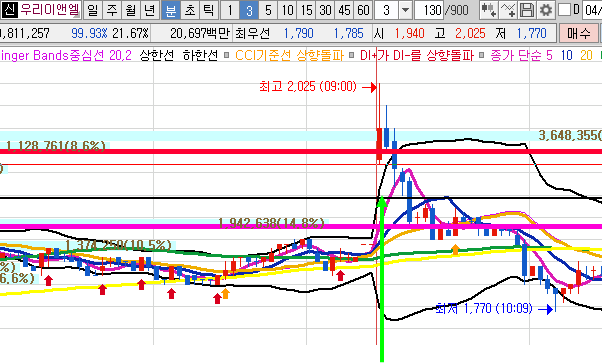
Task: Save chart settings with the floppy disk icon
Action: coord(526,10)
